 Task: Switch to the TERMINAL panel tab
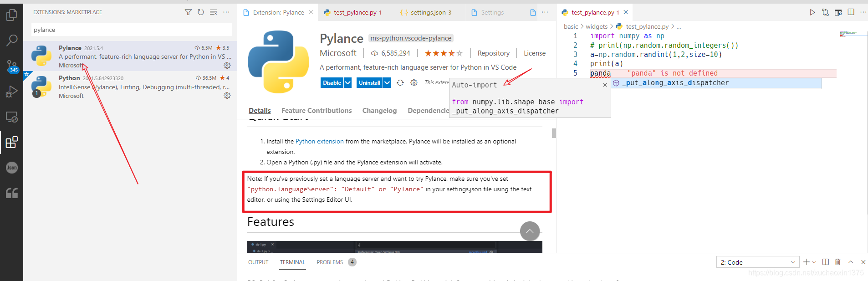coord(292,262)
